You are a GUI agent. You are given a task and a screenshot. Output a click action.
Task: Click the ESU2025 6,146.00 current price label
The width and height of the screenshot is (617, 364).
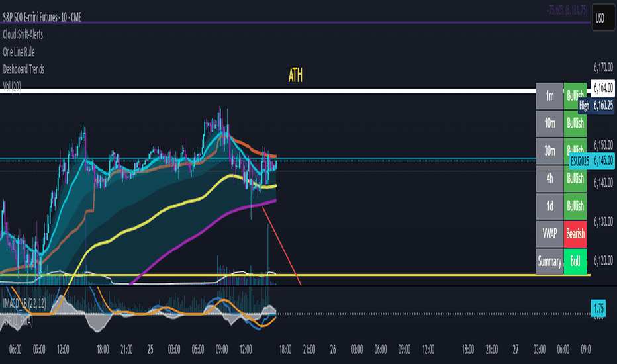[593, 161]
